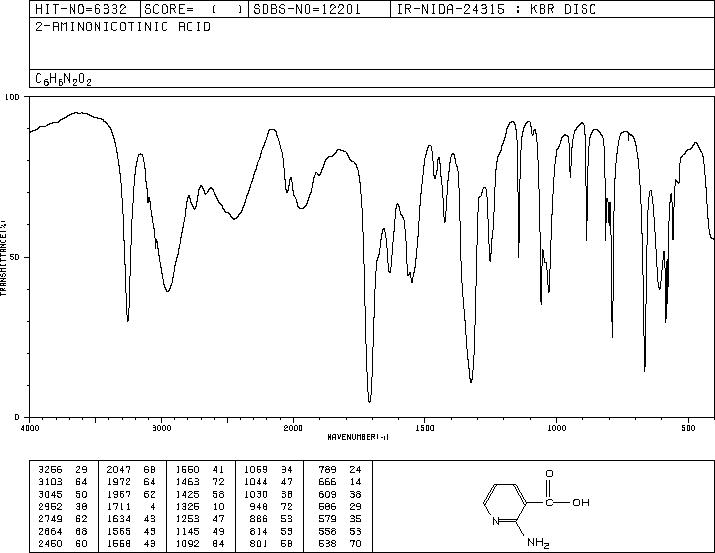Click the strongest spectrum peak near 1711

(x=369, y=400)
